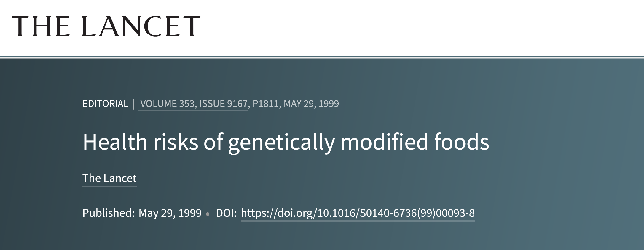
Task: Open the doi.org article URL link
Action: point(358,213)
